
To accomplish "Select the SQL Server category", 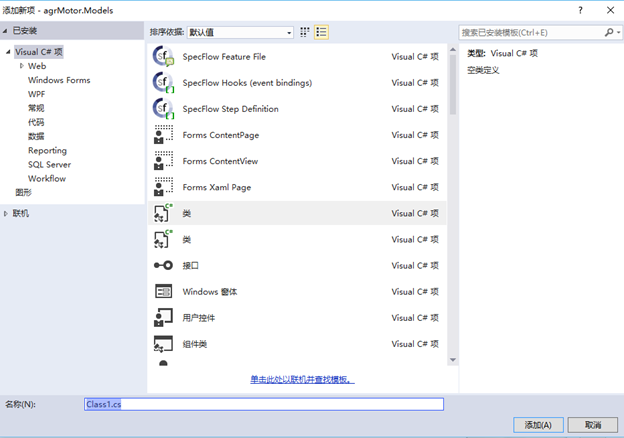I will [x=49, y=164].
